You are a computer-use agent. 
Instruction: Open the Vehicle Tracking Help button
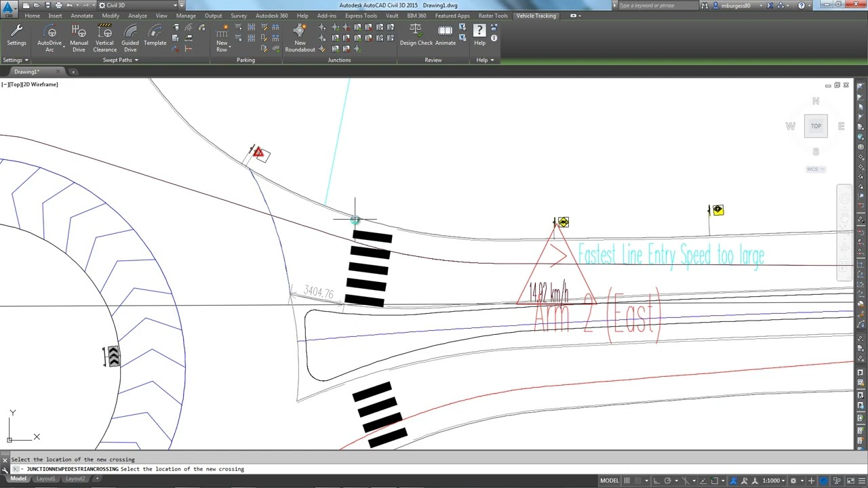[479, 35]
